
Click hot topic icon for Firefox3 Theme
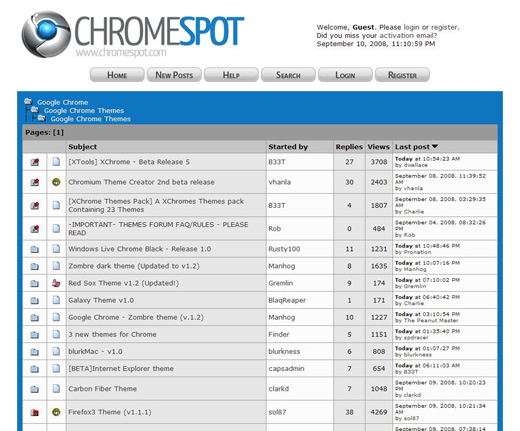point(34,413)
